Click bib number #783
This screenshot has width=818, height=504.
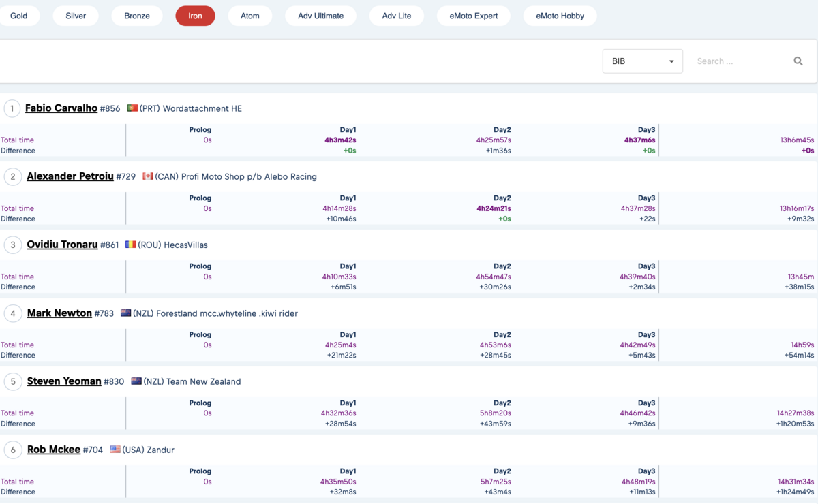pos(104,314)
